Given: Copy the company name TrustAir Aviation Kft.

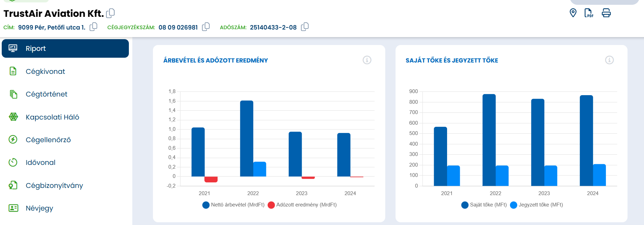Looking at the screenshot, I should pos(110,13).
